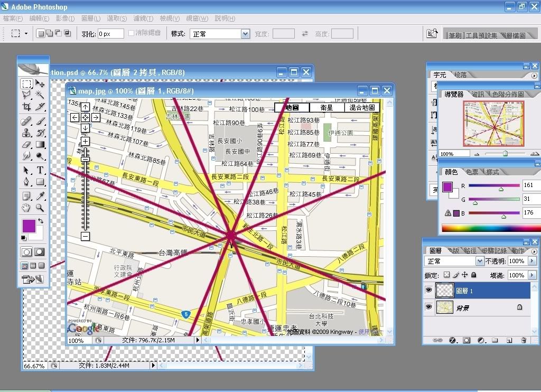Viewport: 541px width, 392px height.
Task: Open the 不透明 opacity slider arrow
Action: point(532,261)
